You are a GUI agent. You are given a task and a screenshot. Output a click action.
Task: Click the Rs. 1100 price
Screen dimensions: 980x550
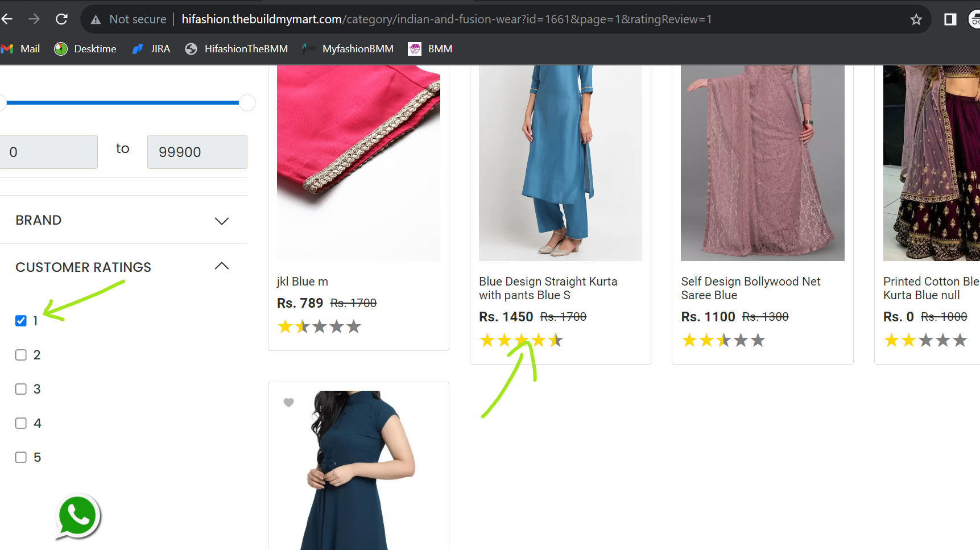[x=708, y=317]
